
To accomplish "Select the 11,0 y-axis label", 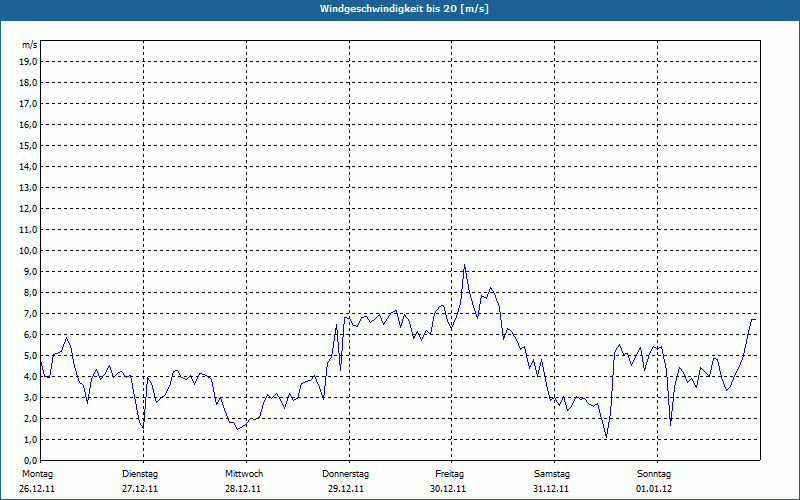I will click(28, 230).
